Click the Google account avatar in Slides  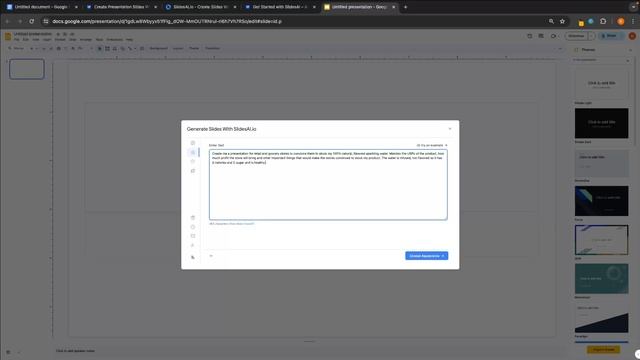coord(632,36)
